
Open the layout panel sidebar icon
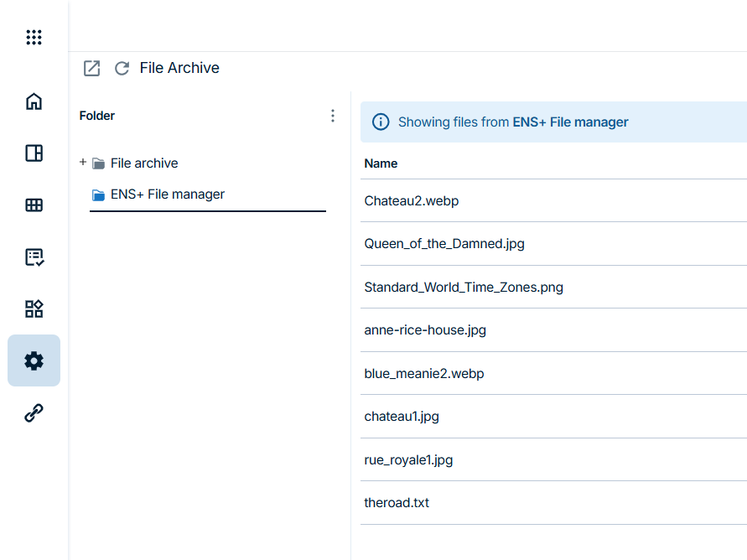[x=34, y=153]
